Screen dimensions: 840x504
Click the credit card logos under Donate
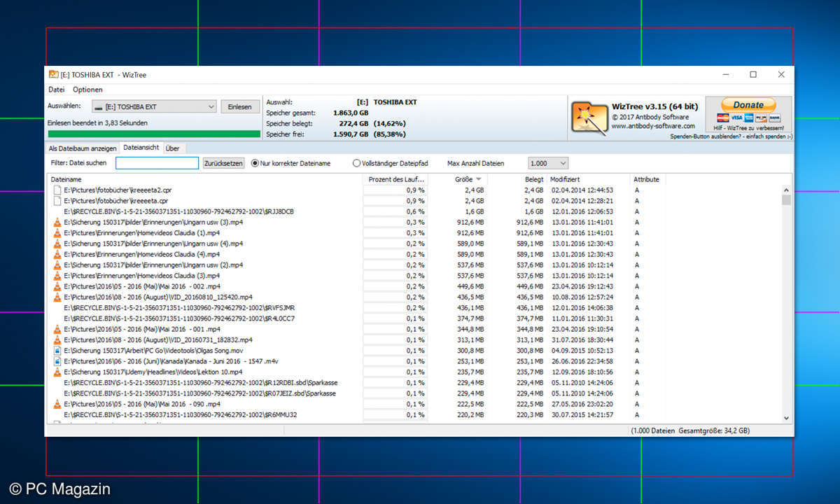[748, 118]
